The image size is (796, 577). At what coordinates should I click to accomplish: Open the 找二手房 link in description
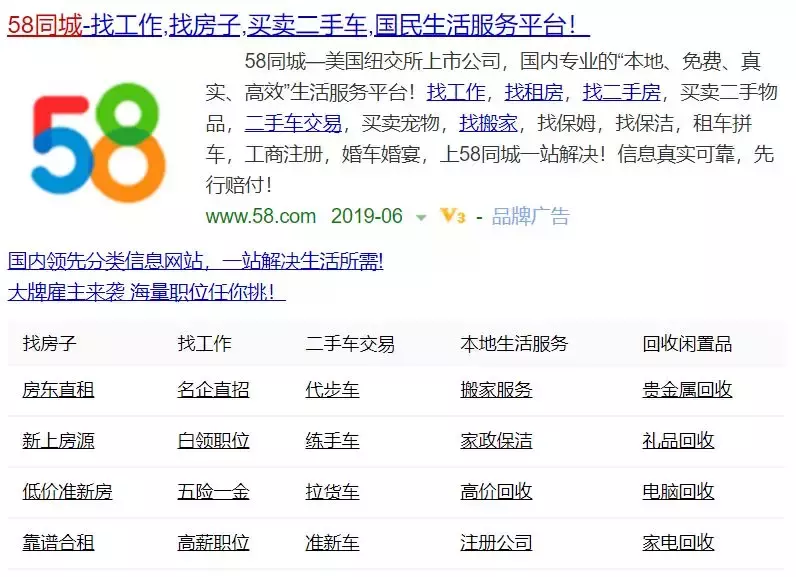tap(622, 92)
